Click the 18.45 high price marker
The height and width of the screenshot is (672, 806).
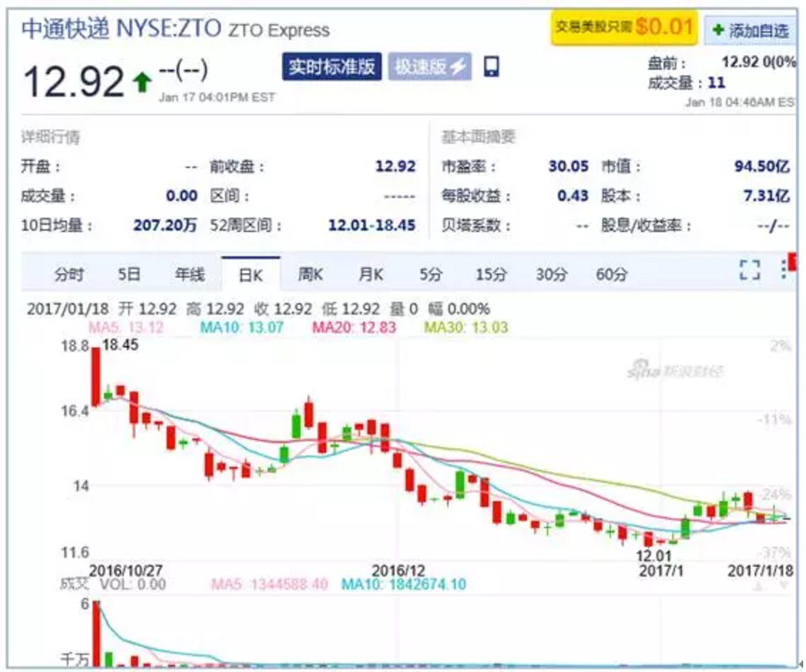120,345
